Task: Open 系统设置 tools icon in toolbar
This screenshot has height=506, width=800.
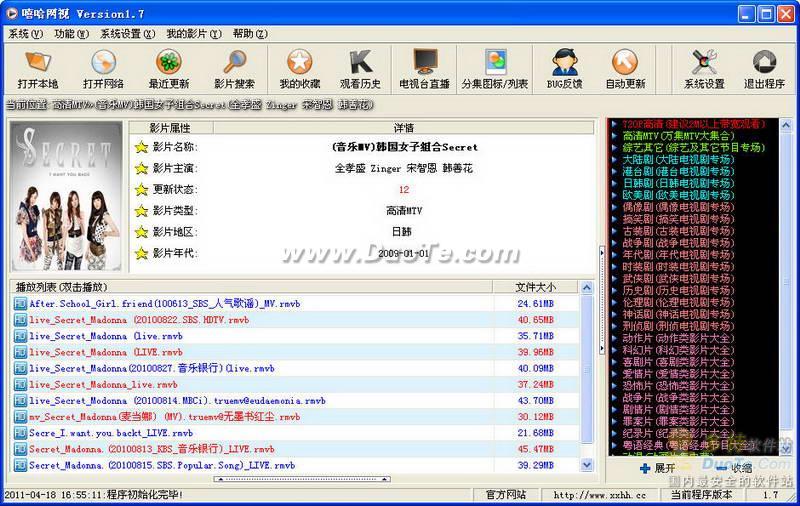Action: point(704,62)
